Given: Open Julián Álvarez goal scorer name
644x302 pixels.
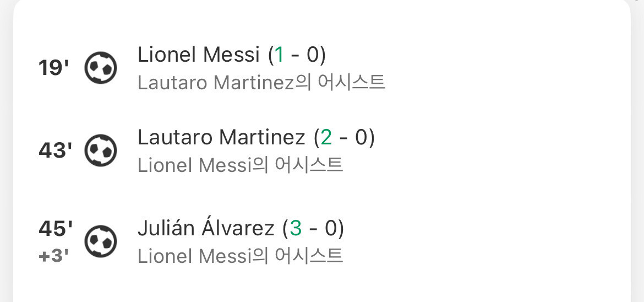Looking at the screenshot, I should (206, 228).
